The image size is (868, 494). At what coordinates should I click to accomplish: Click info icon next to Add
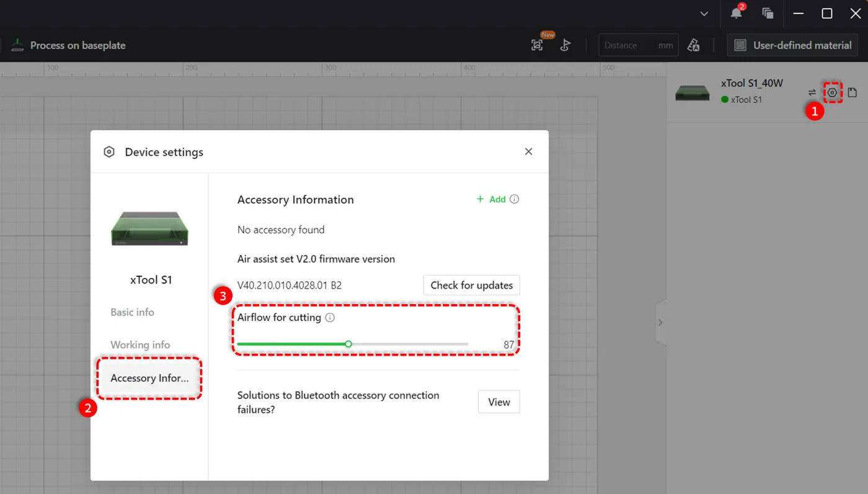coord(514,199)
